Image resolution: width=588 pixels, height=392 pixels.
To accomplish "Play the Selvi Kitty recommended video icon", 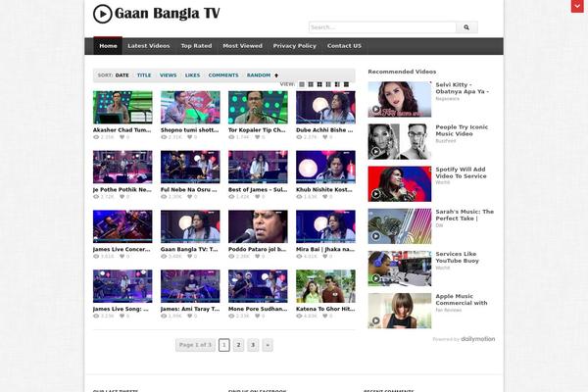I will click(x=375, y=109).
